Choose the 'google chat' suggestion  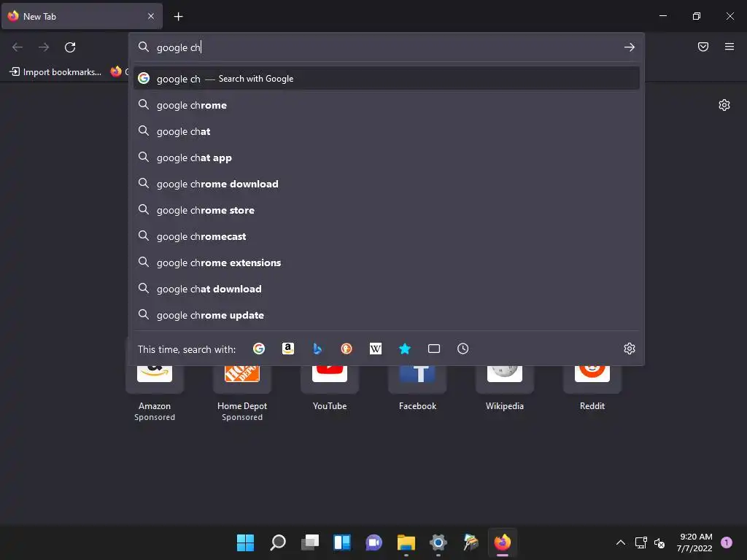387,131
